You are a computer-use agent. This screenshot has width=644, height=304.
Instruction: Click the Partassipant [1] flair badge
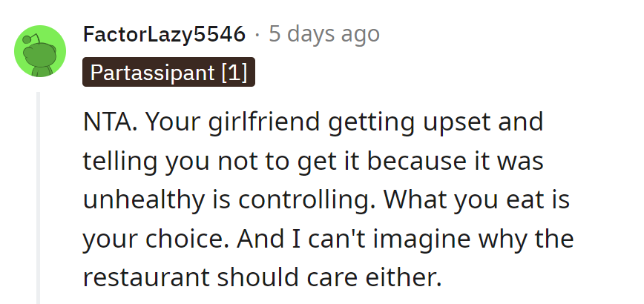point(169,73)
